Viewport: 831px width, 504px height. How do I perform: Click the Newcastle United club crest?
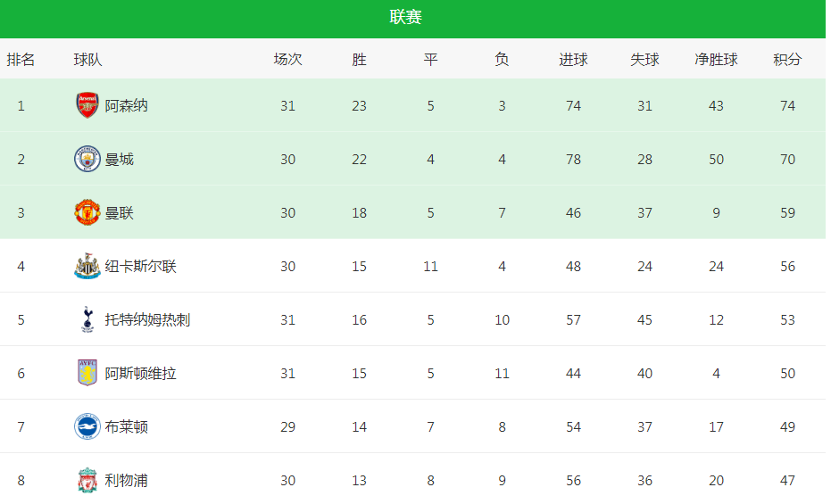coord(87,266)
